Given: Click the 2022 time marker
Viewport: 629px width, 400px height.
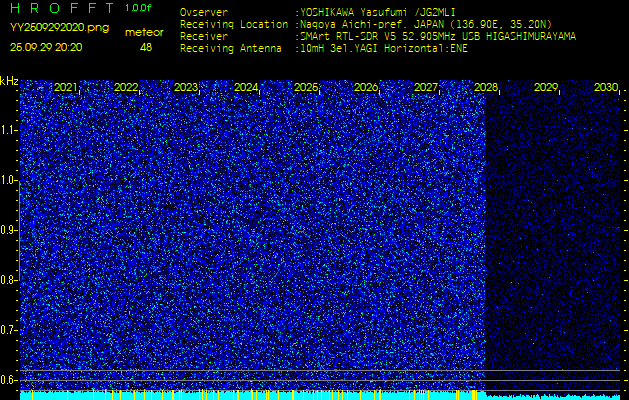Looking at the screenshot, I should (126, 87).
